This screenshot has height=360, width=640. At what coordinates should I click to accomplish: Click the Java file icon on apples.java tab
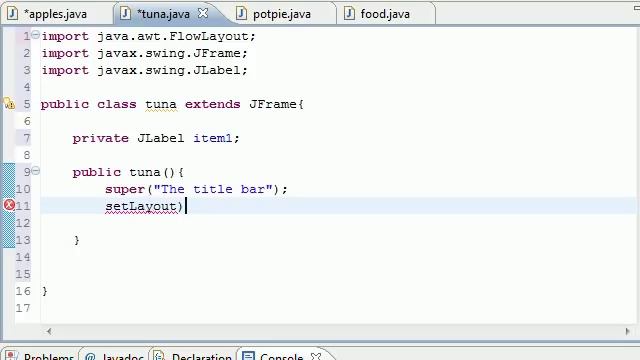click(13, 13)
